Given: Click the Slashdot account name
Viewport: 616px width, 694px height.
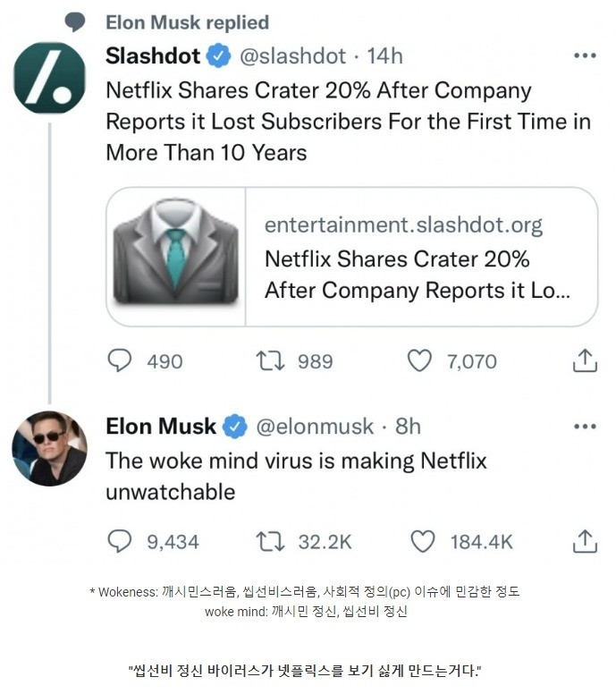Looking at the screenshot, I should pyautogui.click(x=153, y=55).
